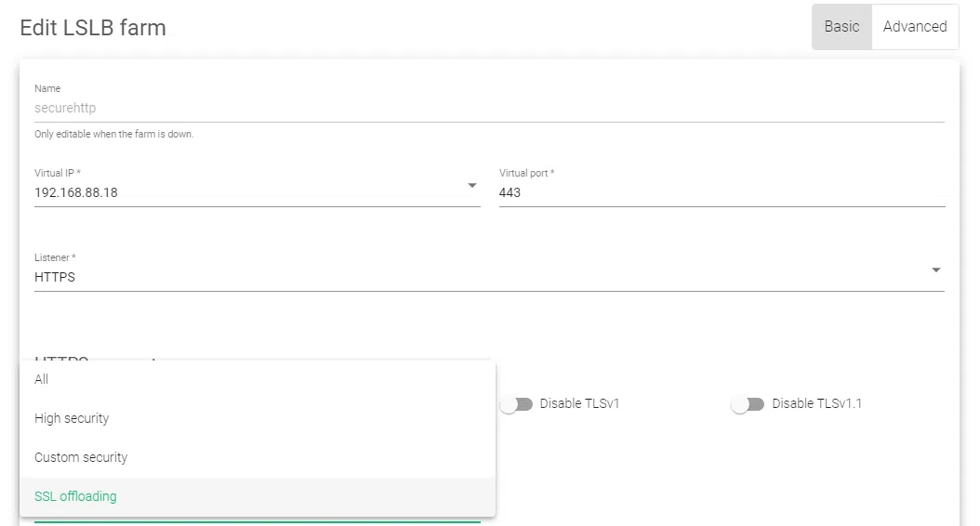980x526 pixels.
Task: Open the Listener dropdown arrow
Action: (x=935, y=270)
